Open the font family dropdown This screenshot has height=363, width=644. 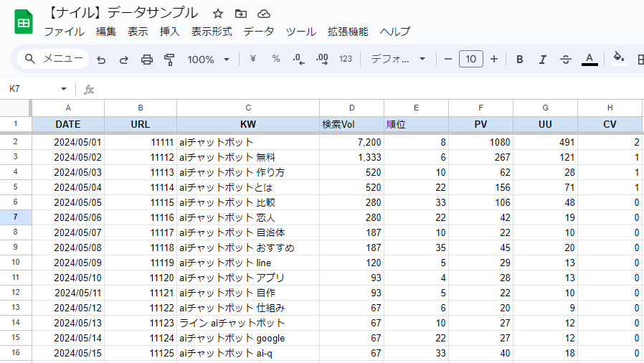398,59
